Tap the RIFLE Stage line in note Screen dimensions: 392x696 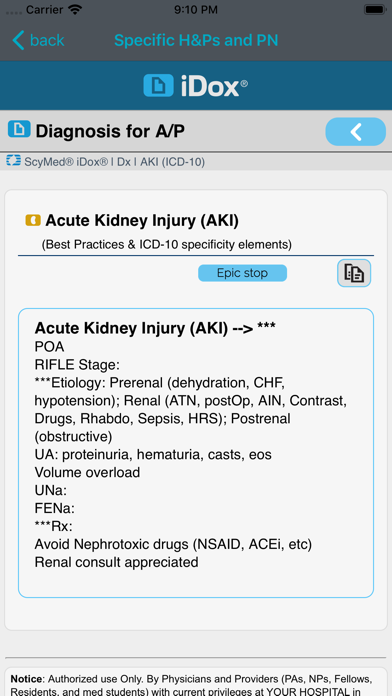(77, 365)
